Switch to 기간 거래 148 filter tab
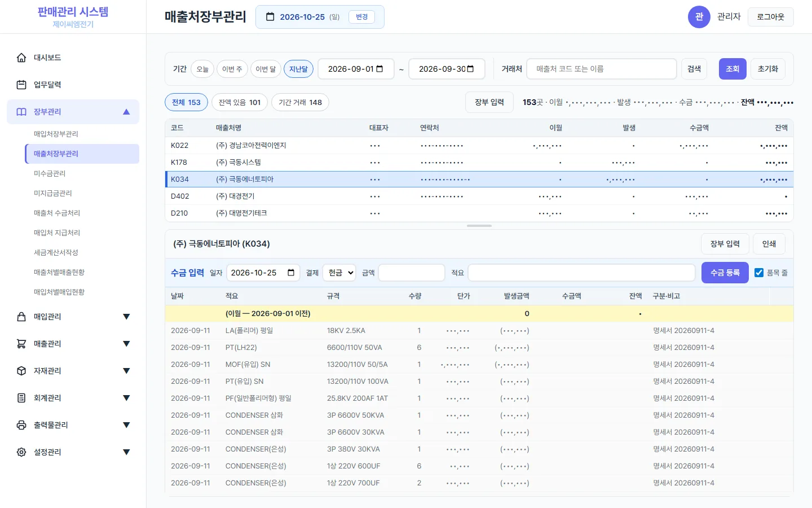812x508 pixels. [300, 102]
